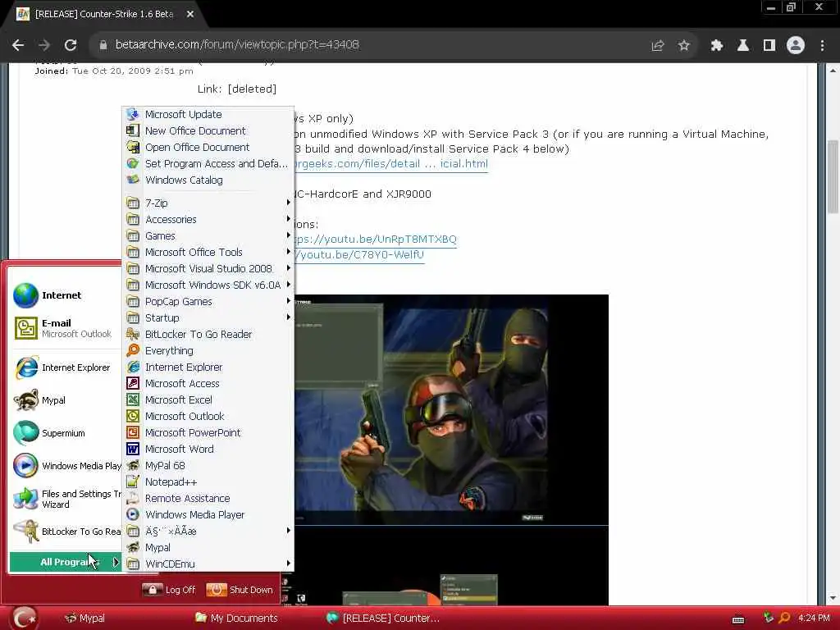Open Windows Media Player in Start menu left pane

point(66,466)
